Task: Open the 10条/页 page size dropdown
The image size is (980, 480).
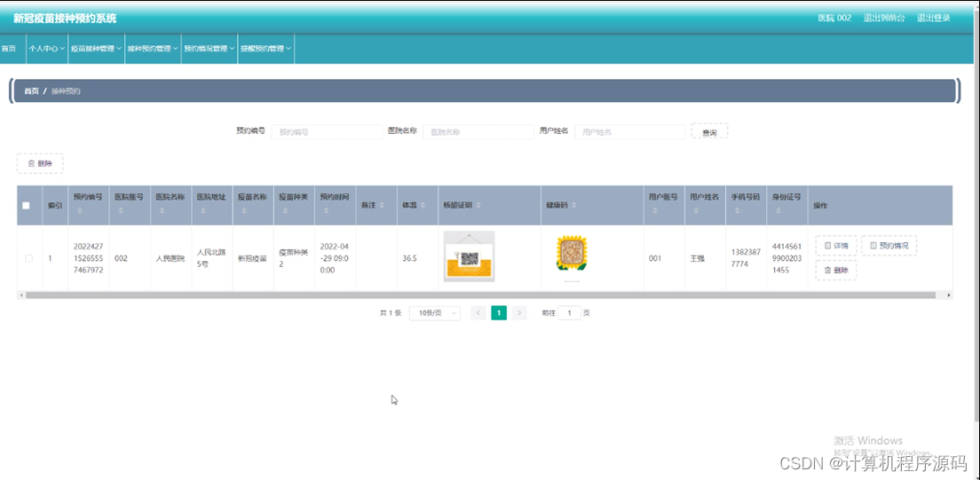Action: (435, 313)
